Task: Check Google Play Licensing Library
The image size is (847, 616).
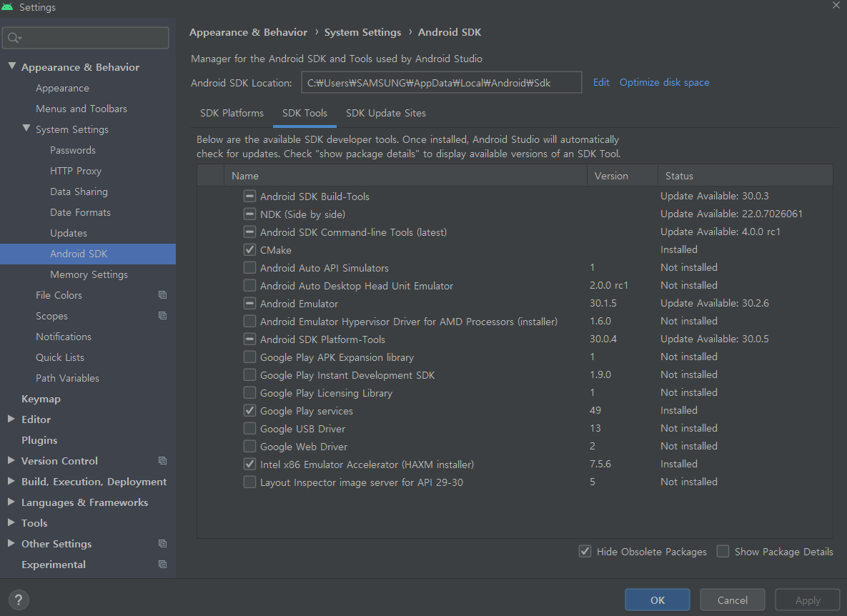Action: (249, 392)
